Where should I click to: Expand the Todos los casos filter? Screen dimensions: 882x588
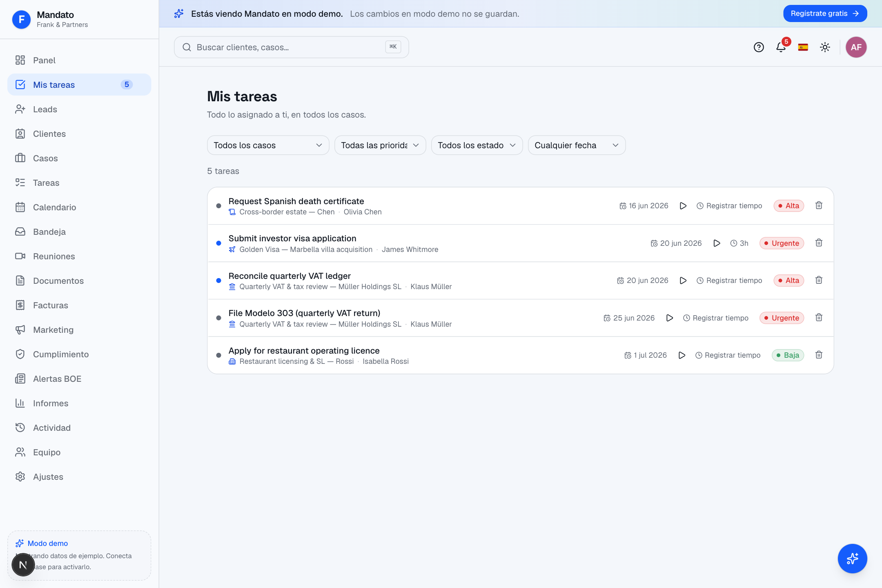pyautogui.click(x=268, y=145)
